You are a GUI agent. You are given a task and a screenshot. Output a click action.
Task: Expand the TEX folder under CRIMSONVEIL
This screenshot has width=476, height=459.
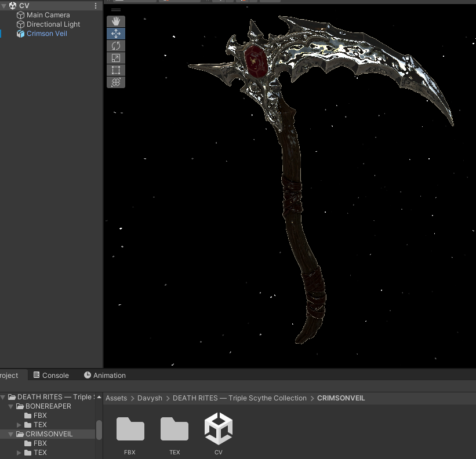(x=19, y=453)
